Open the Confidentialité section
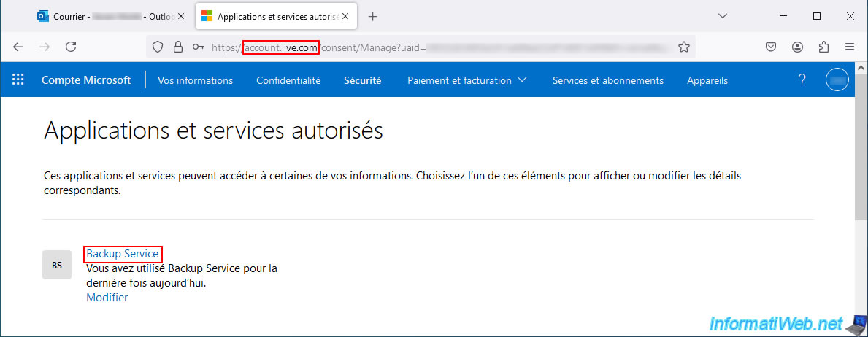Image resolution: width=868 pixels, height=337 pixels. click(288, 80)
